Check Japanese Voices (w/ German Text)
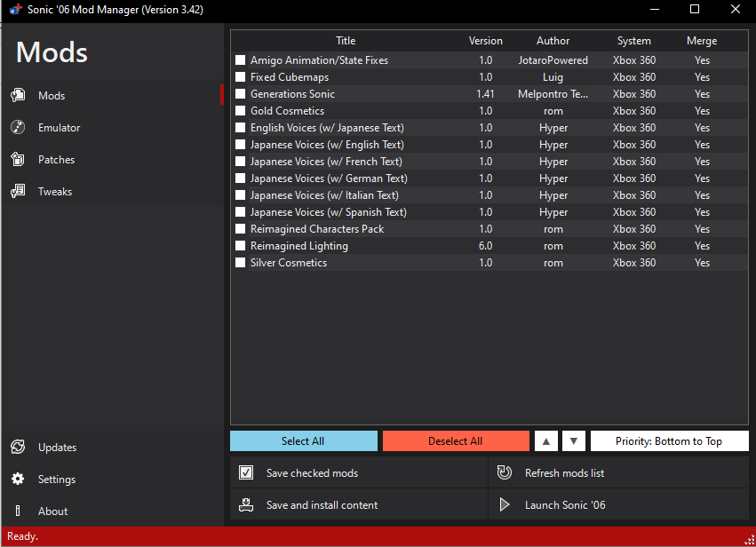The height and width of the screenshot is (547, 756). click(240, 178)
